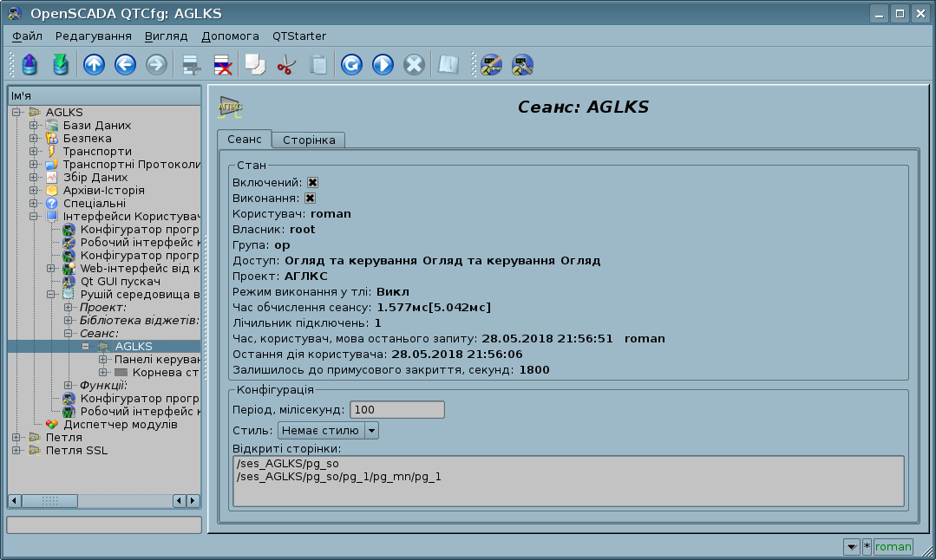The height and width of the screenshot is (560, 936).
Task: Collapse the Сеанс: tree node
Action: [69, 334]
